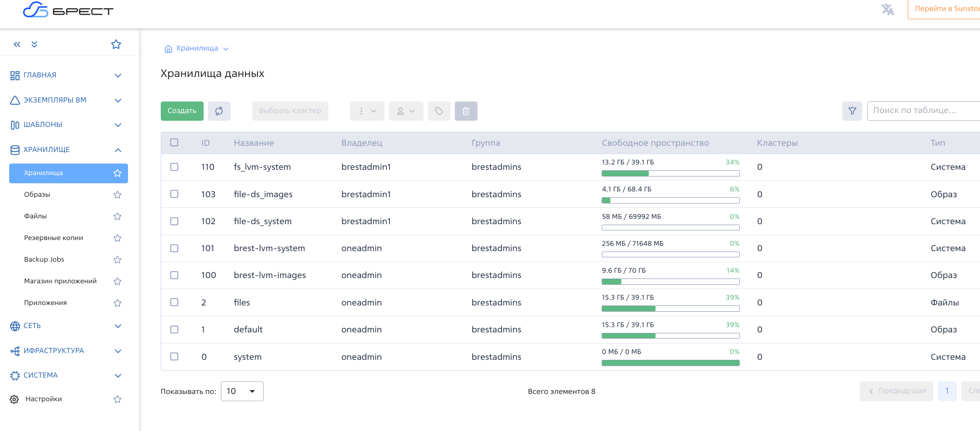Click the star next to Настройки

click(117, 399)
